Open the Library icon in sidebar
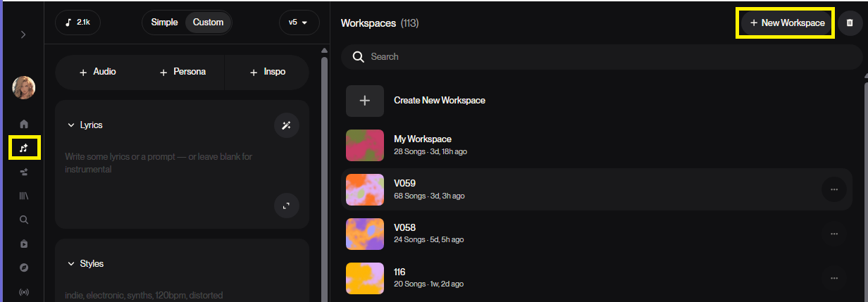The image size is (868, 302). tap(24, 196)
